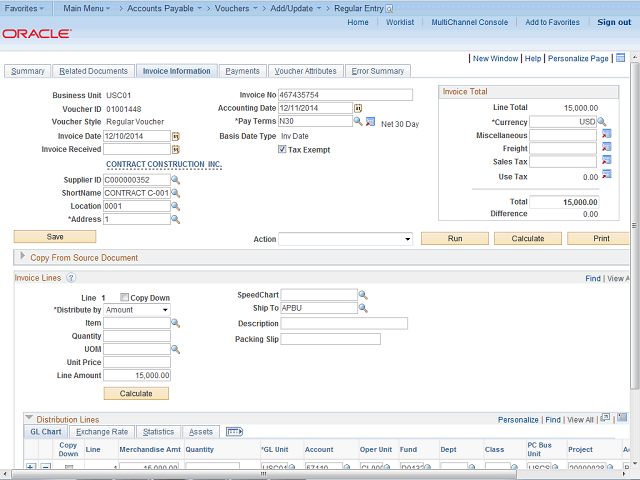The height and width of the screenshot is (480, 640).
Task: Open the Accounting Date calendar picker
Action: (x=358, y=108)
